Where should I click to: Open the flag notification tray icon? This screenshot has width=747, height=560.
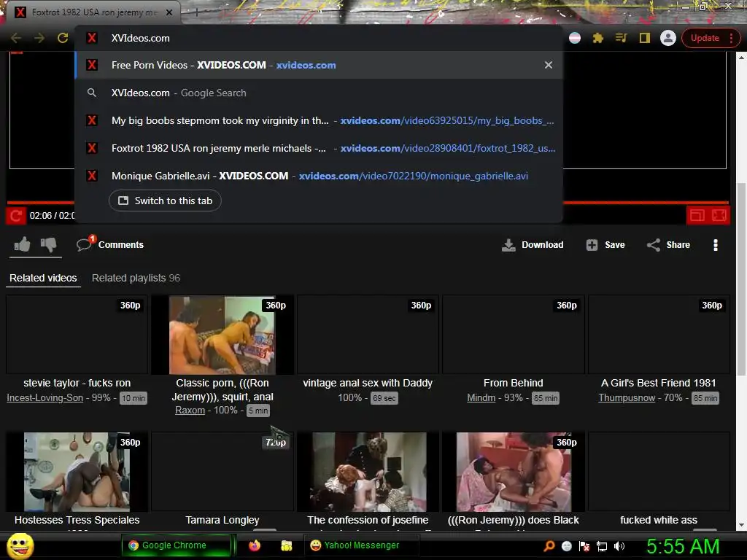coord(584,545)
